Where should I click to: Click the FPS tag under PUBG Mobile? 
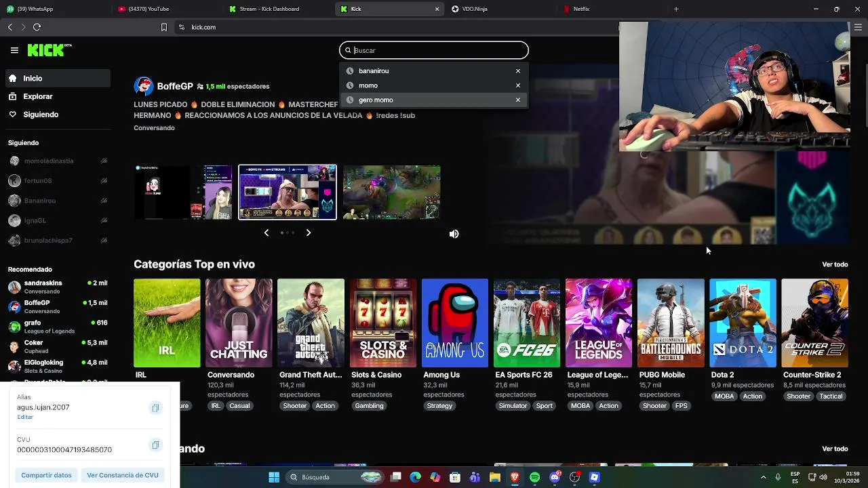click(682, 406)
